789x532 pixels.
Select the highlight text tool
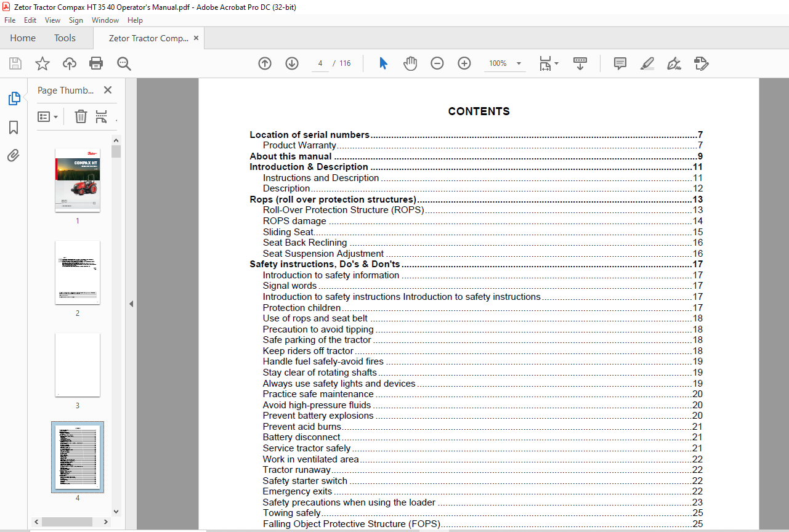click(647, 63)
